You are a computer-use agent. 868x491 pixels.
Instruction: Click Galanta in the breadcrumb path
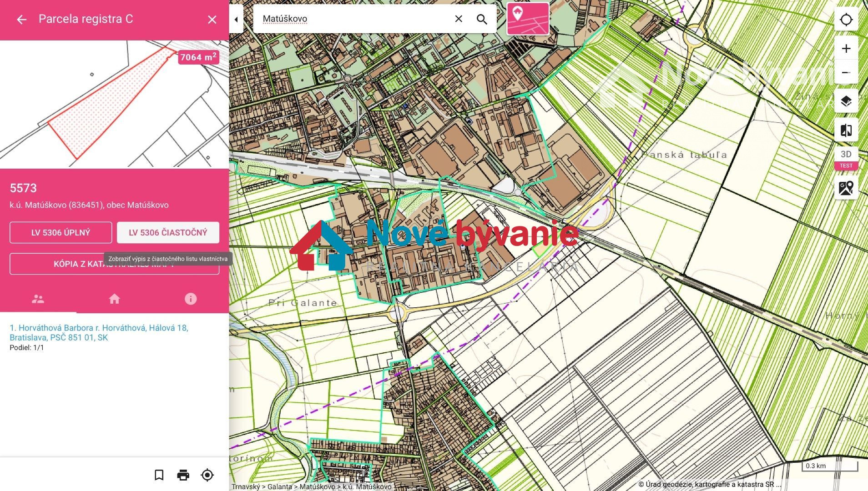coord(280,486)
